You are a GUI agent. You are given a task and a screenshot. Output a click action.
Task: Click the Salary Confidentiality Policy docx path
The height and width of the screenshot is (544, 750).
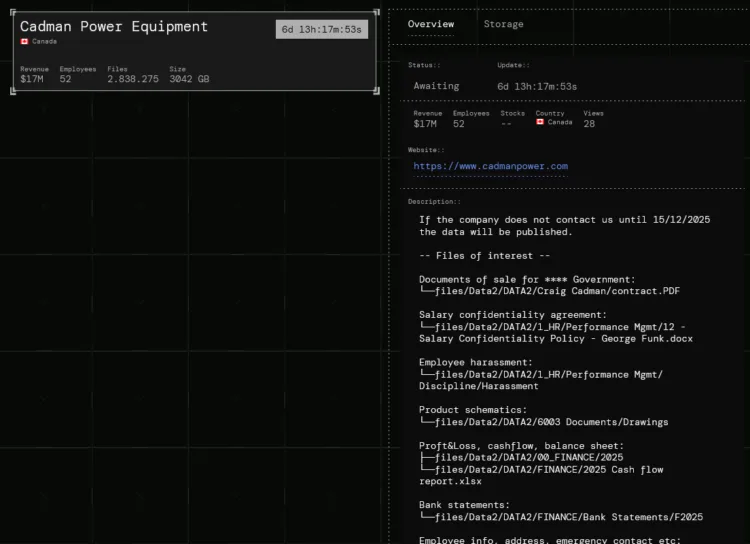(556, 333)
